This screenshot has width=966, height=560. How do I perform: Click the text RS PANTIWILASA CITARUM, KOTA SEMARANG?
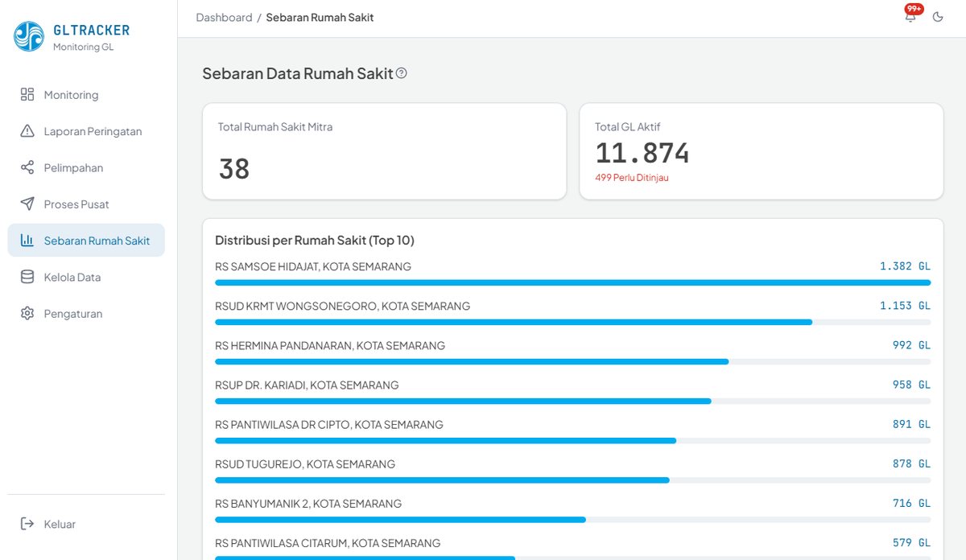pyautogui.click(x=328, y=542)
